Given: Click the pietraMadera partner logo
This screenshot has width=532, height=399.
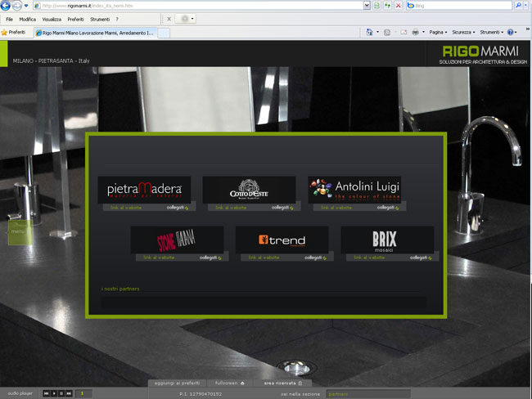Looking at the screenshot, I should click(144, 190).
